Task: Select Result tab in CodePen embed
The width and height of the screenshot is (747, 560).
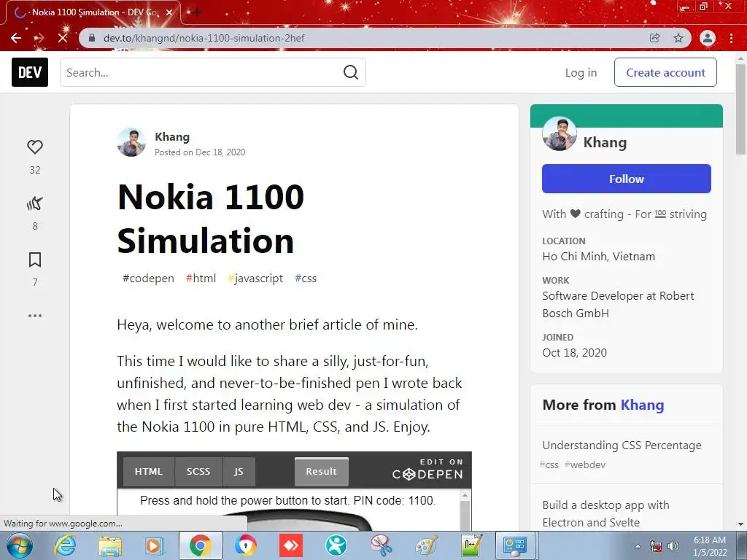Action: [322, 472]
